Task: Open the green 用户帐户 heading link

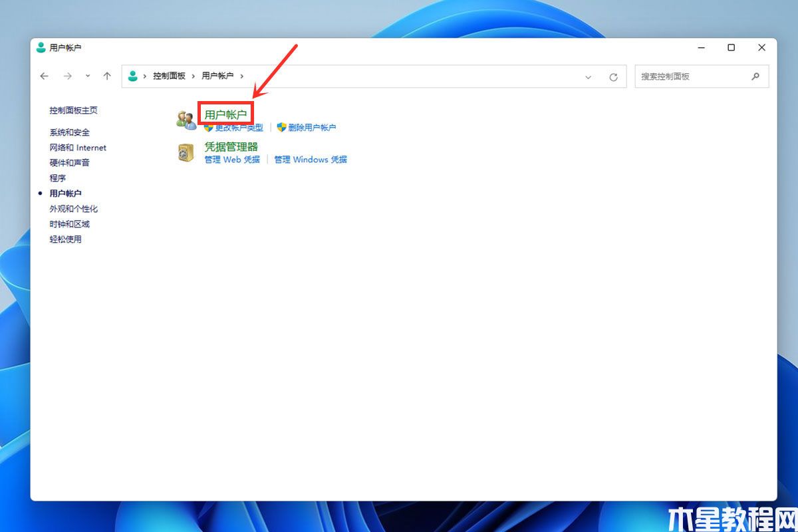Action: pos(225,114)
